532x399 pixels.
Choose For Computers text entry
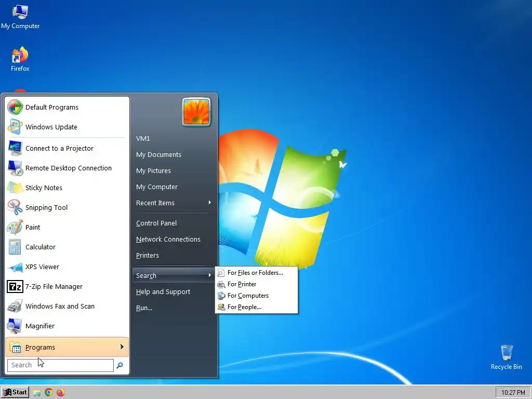tap(248, 296)
